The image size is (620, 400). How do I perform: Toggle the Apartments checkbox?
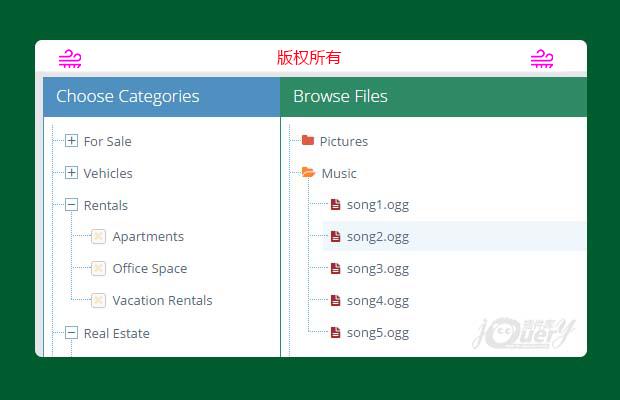(x=98, y=237)
